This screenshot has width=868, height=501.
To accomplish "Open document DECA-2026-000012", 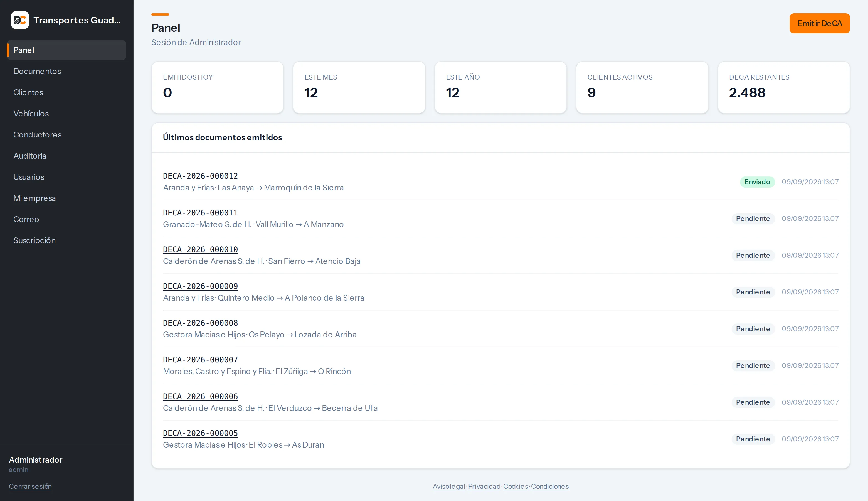I will click(x=201, y=176).
